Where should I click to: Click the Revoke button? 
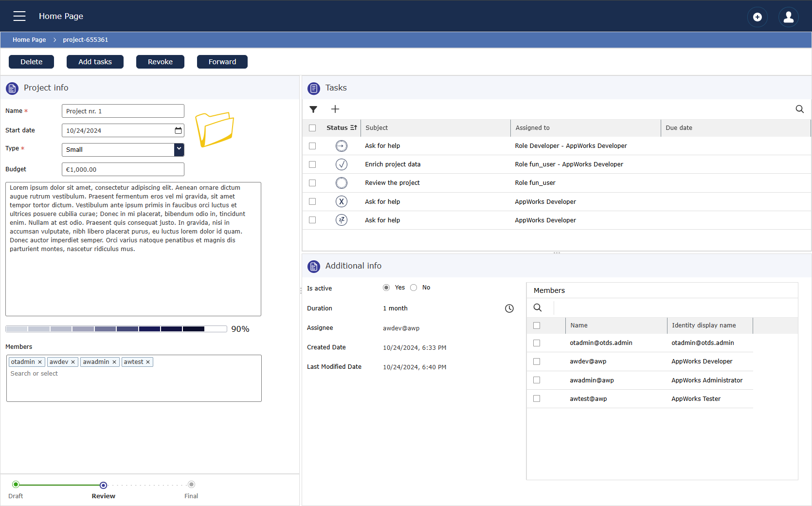pos(160,62)
